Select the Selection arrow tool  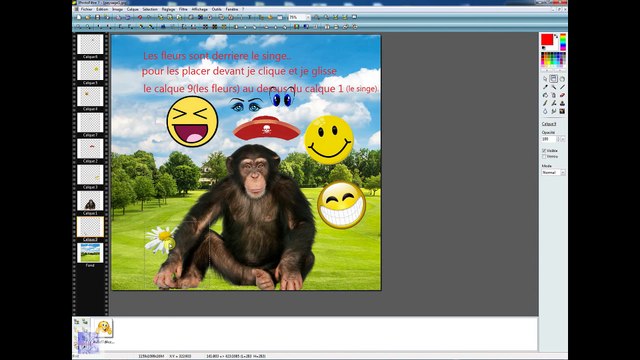click(545, 79)
